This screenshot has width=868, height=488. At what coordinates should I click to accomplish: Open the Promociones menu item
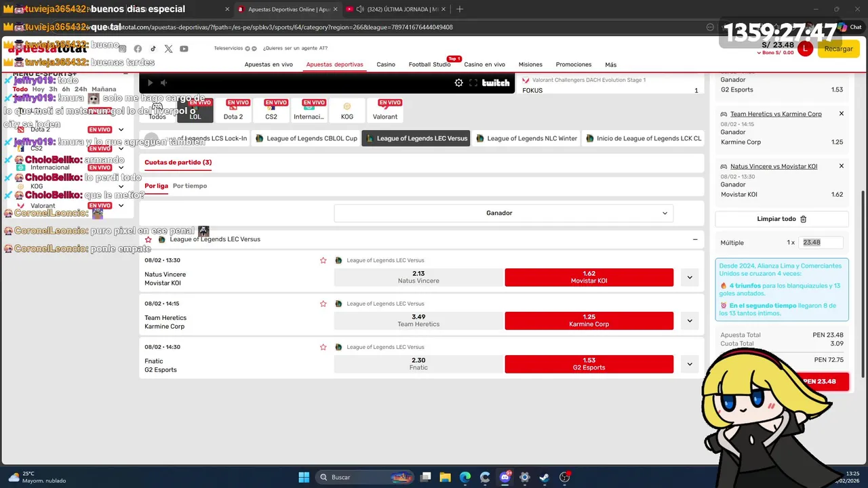point(574,64)
